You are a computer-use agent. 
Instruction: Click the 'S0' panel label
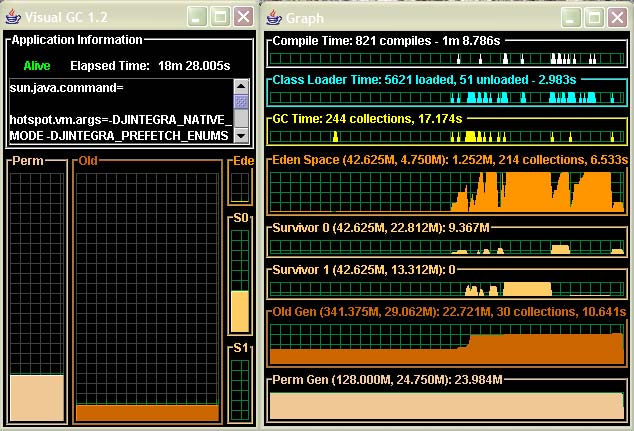241,218
